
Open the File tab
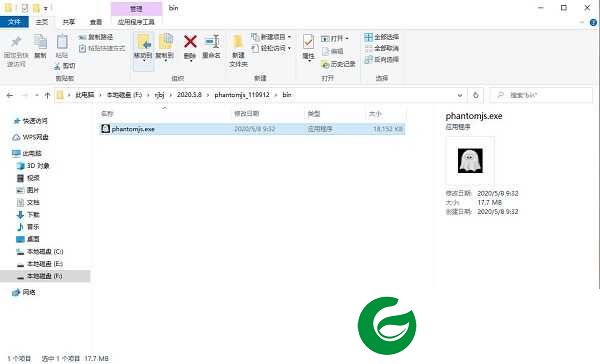[14, 22]
